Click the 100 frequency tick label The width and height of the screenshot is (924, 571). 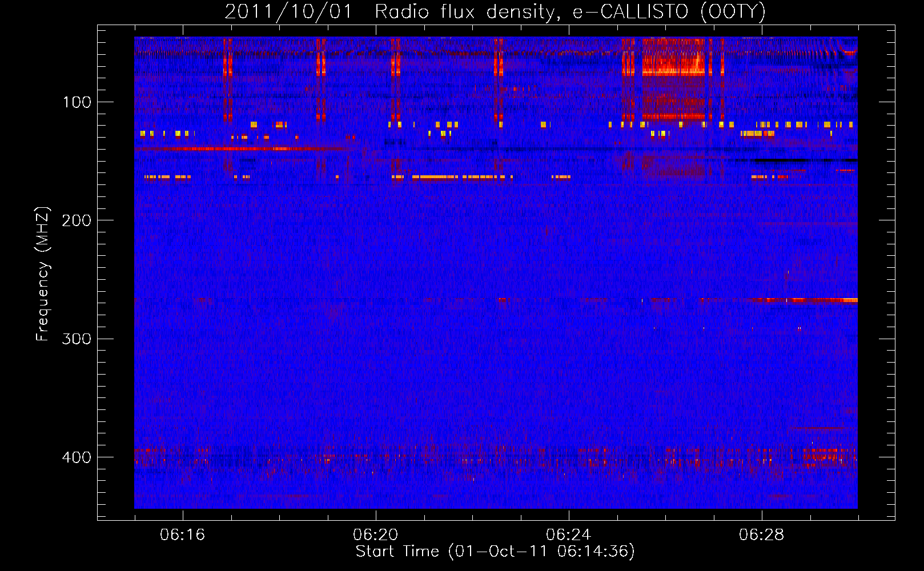click(77, 102)
